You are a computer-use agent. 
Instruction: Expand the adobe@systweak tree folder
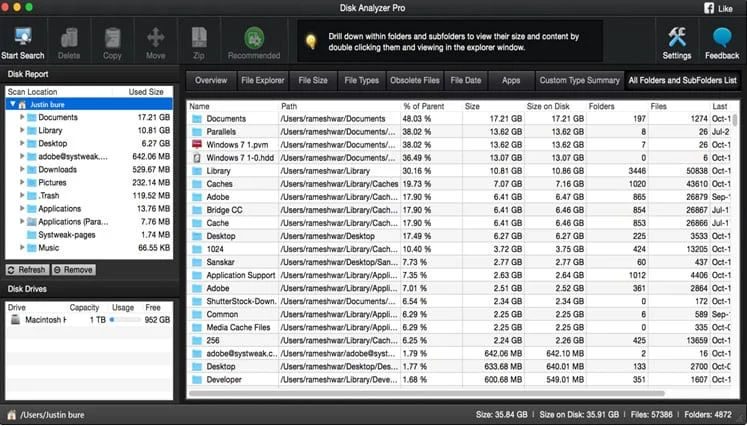coord(22,156)
